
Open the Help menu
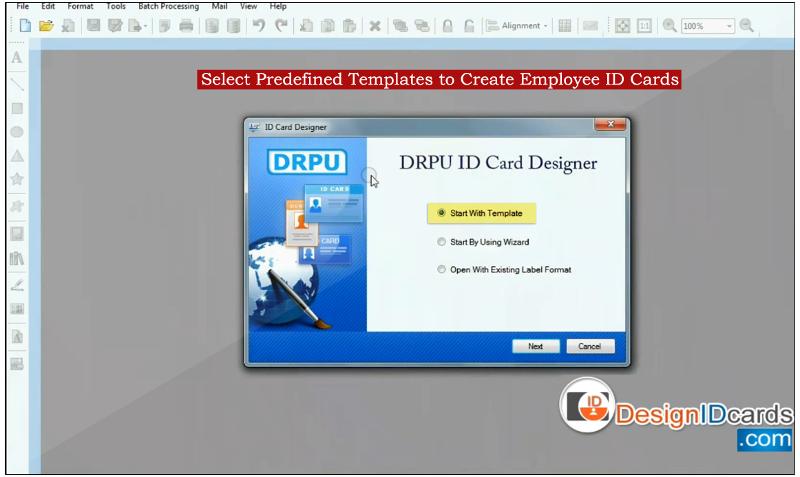pos(278,6)
